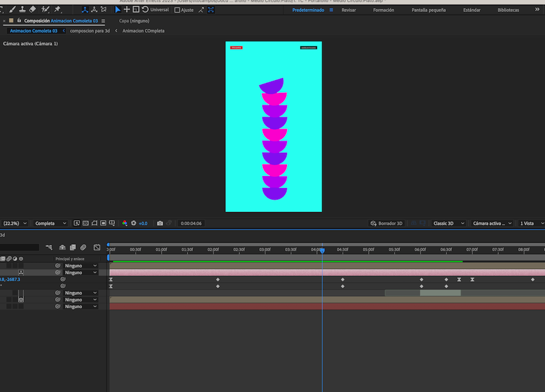
Task: Choose the Rotation gizmo icon
Action: (x=145, y=9)
